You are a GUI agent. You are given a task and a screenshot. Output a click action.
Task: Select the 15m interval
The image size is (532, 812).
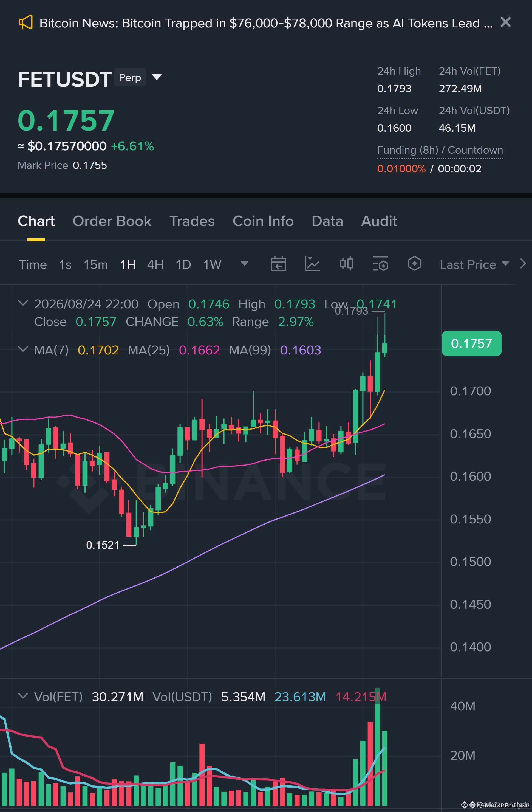pyautogui.click(x=95, y=264)
